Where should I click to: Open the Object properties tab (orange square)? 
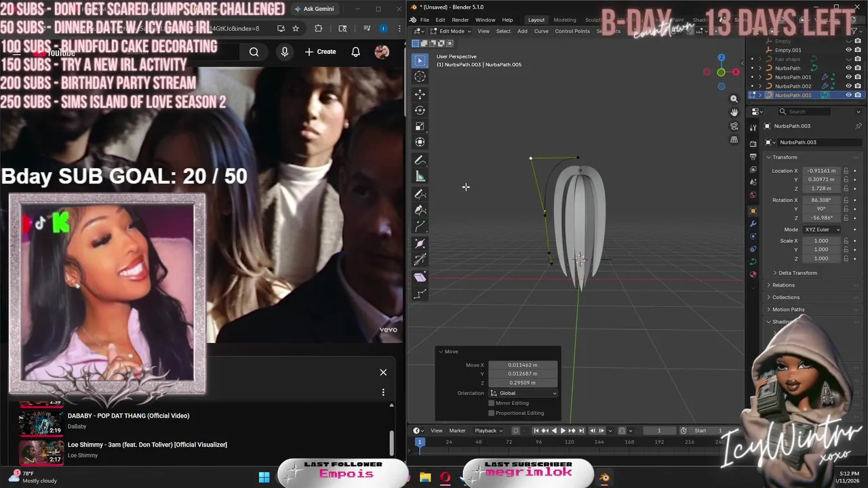(x=753, y=211)
